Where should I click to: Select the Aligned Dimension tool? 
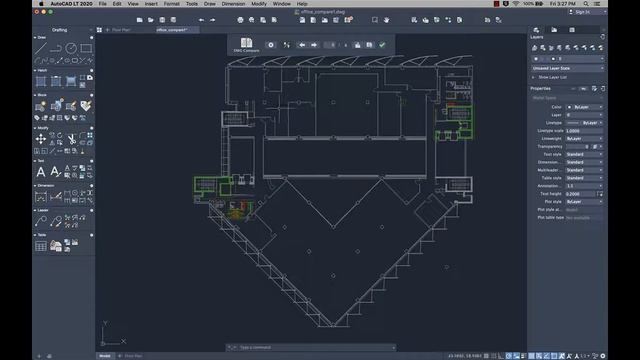(x=56, y=197)
